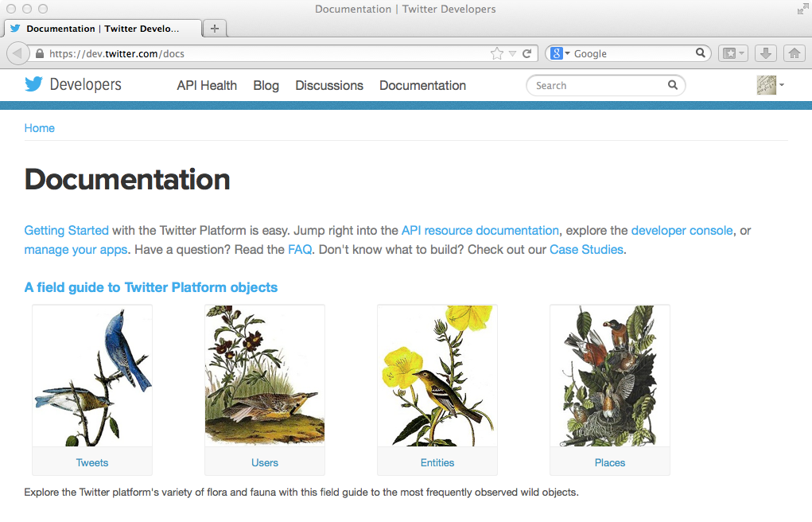Screen dimensions: 812x522
Task: Open the downloads arrow button
Action: [766, 53]
